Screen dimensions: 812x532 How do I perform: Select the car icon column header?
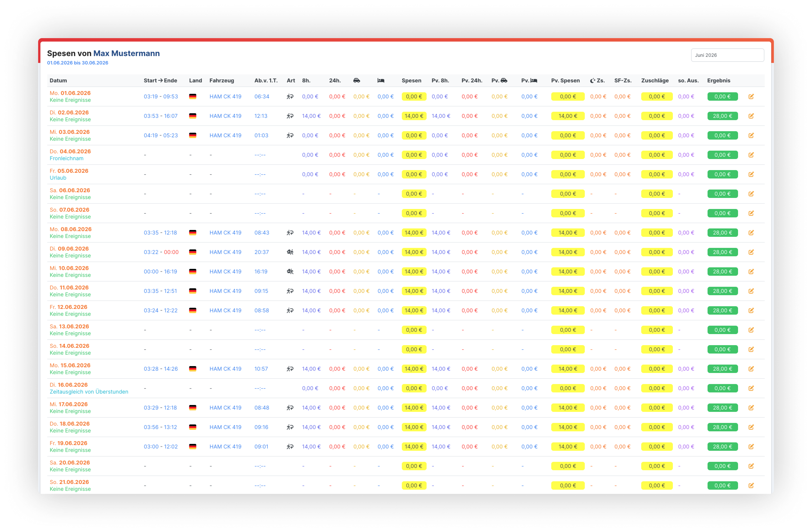[356, 80]
